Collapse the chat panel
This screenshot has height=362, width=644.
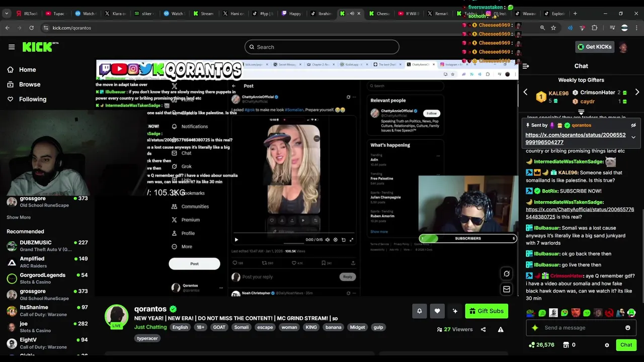click(526, 66)
